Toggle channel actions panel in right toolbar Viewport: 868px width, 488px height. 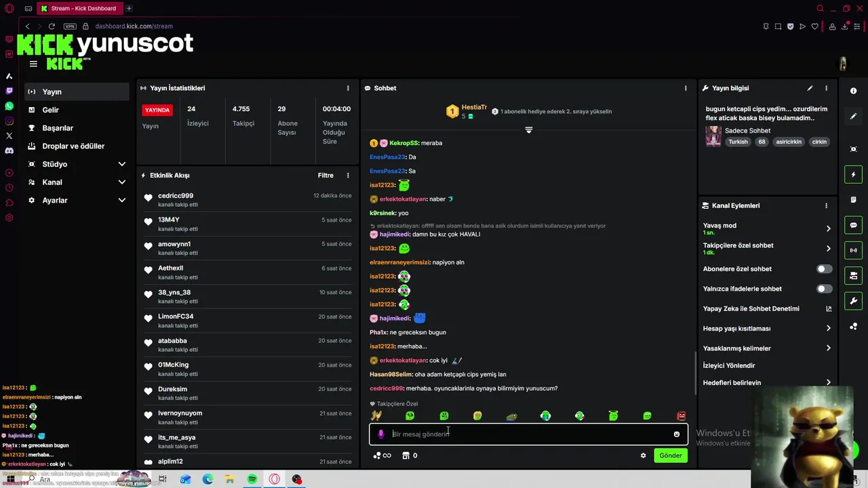point(853,276)
